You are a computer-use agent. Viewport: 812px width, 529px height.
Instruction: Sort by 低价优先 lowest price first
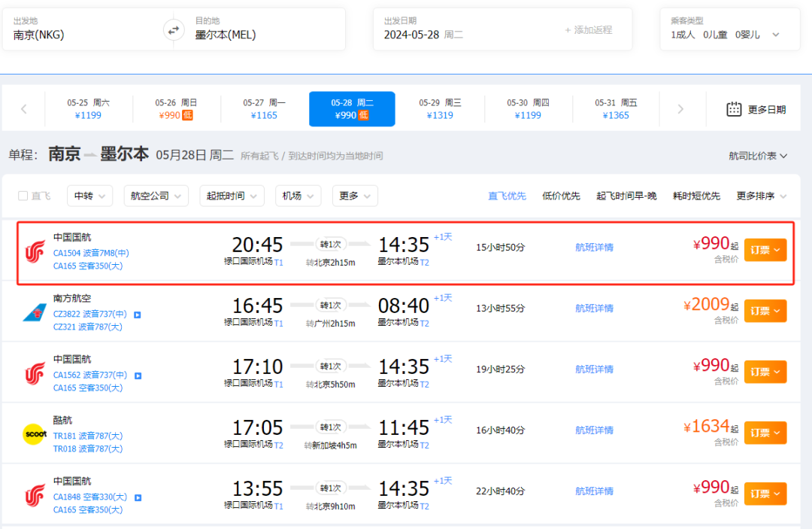[x=561, y=196]
